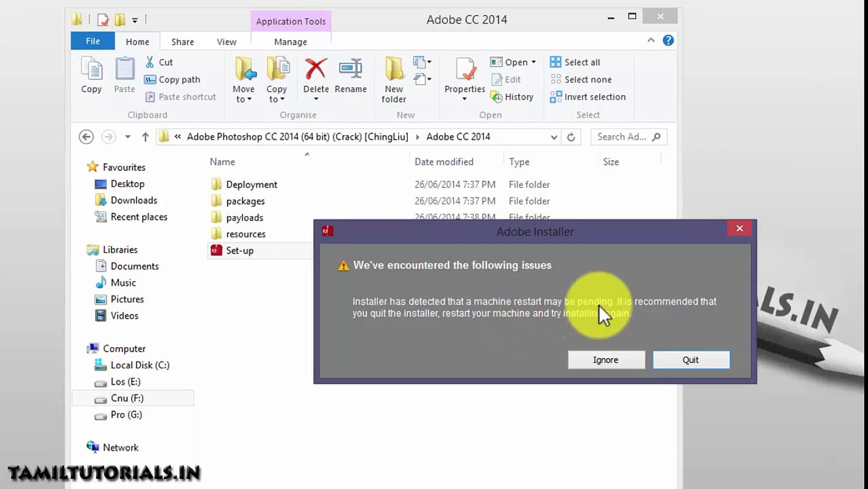Screen dimensions: 868x489
Task: Click Copy path in the ribbon
Action: [172, 80]
